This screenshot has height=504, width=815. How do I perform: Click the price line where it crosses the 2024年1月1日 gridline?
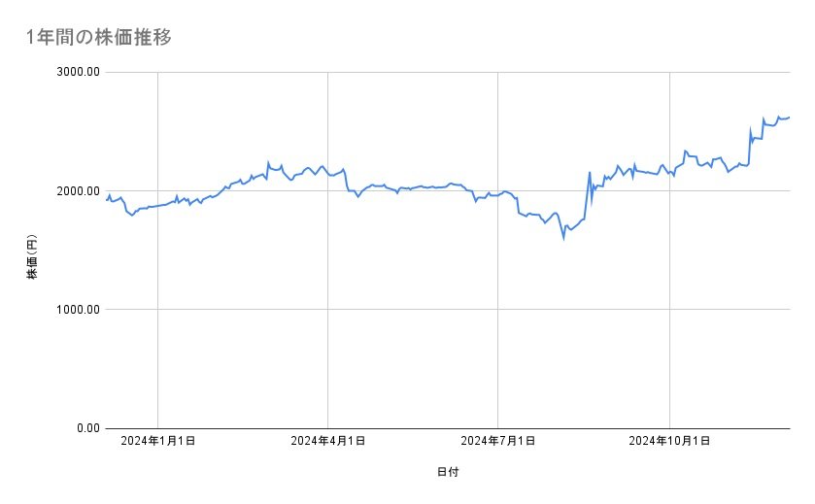(157, 206)
